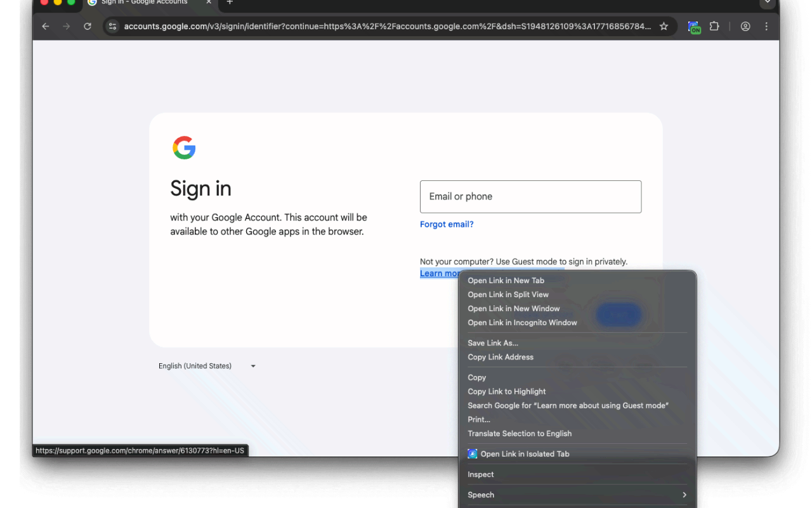Choose the plain Copy menu entry
This screenshot has height=508, width=812.
click(x=577, y=377)
